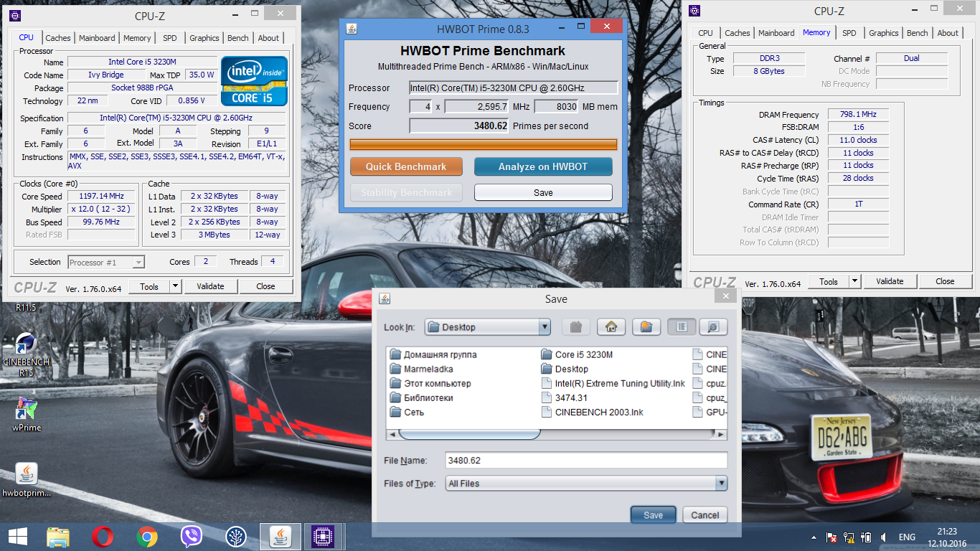
Task: Open Graphics tab in right CPU-Z window
Action: point(884,33)
